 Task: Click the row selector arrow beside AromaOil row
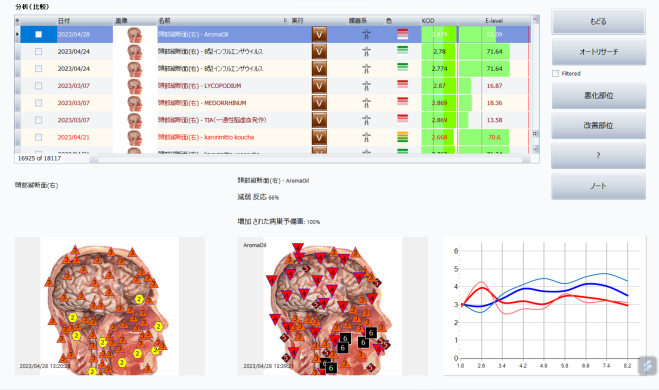pyautogui.click(x=17, y=34)
